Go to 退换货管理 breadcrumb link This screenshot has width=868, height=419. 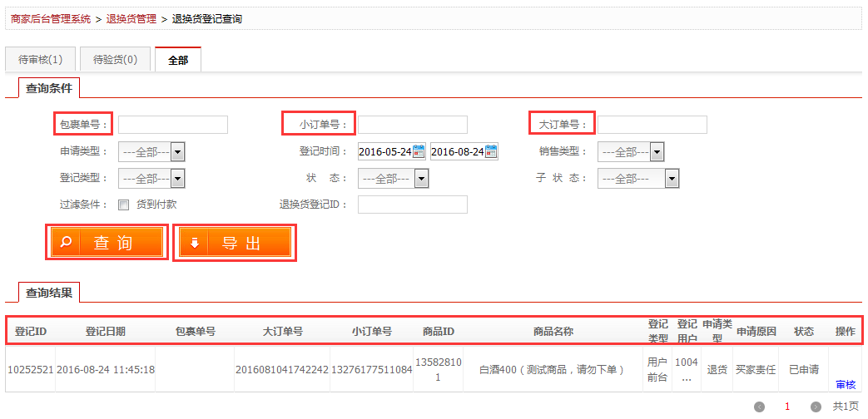tap(131, 19)
